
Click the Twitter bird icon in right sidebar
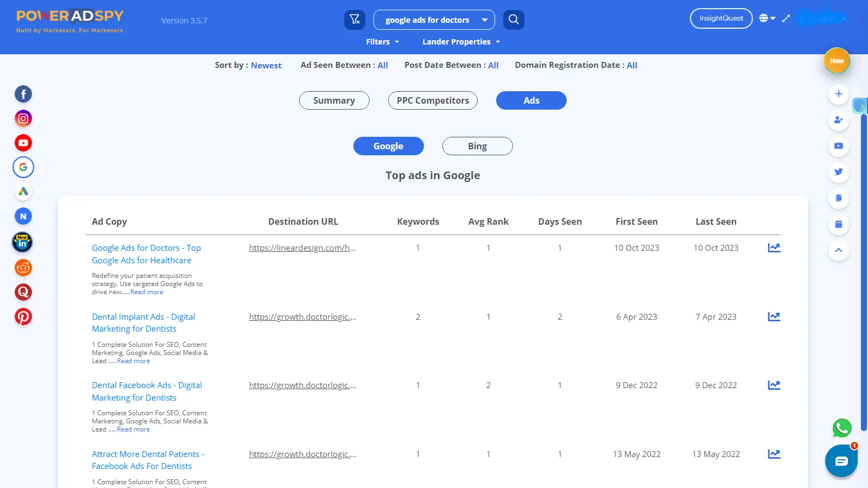[x=839, y=172]
